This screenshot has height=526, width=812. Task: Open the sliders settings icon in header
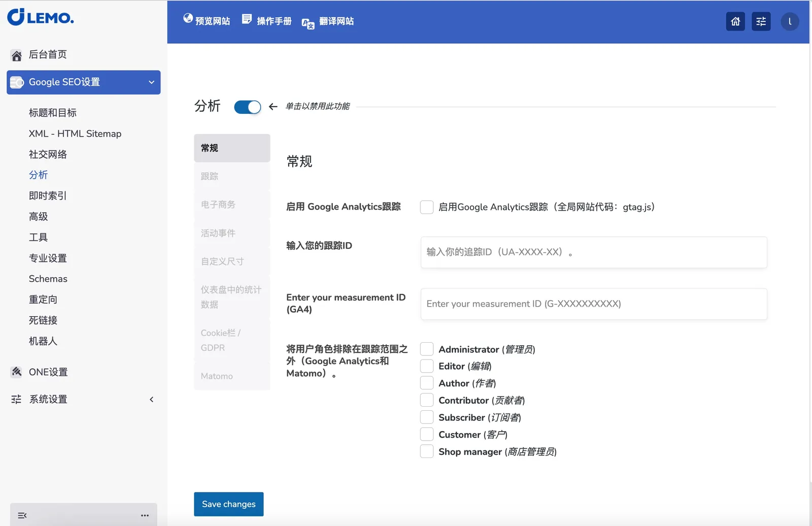point(761,21)
